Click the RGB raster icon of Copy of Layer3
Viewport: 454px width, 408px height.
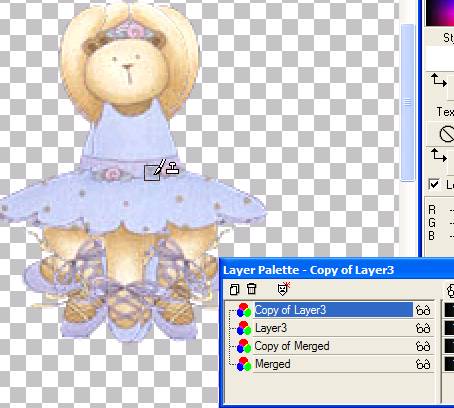click(244, 310)
